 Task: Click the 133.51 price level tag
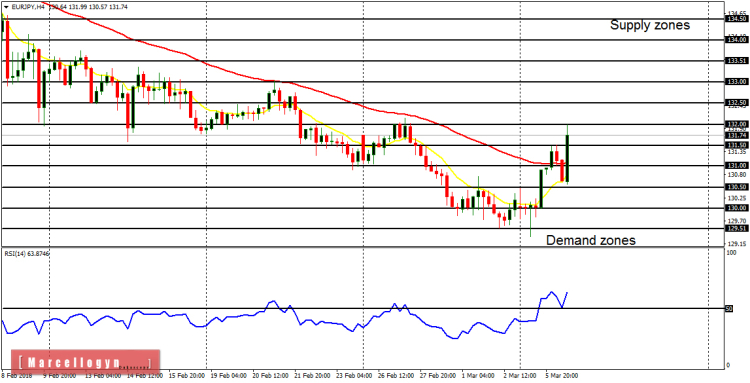coord(736,61)
